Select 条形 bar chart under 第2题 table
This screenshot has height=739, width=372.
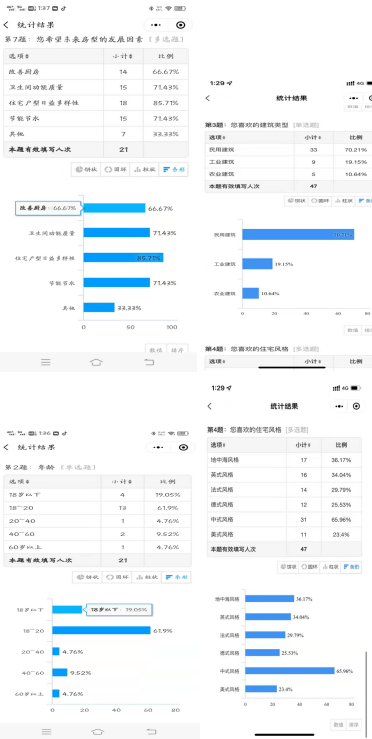tap(176, 577)
